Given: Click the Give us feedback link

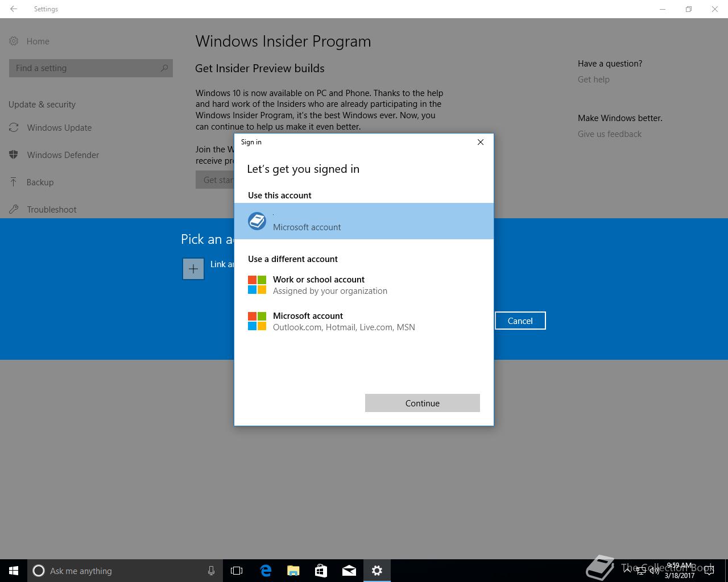Looking at the screenshot, I should [x=609, y=134].
